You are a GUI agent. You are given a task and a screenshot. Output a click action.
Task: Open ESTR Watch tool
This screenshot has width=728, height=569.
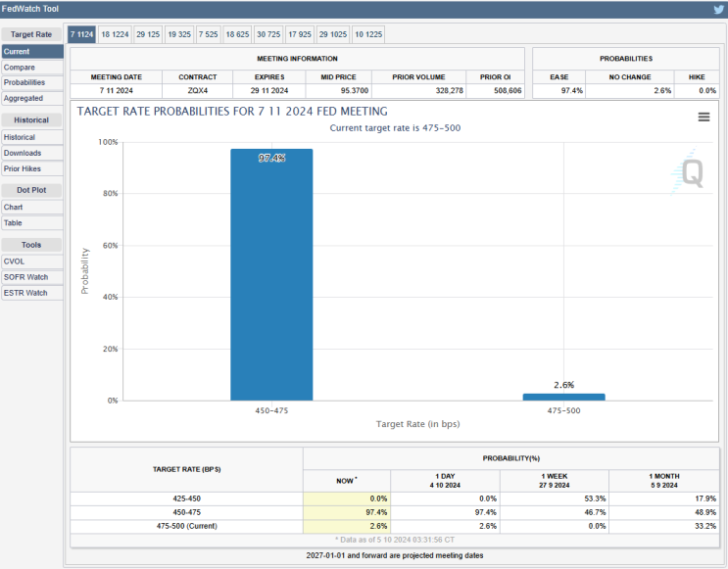click(32, 294)
